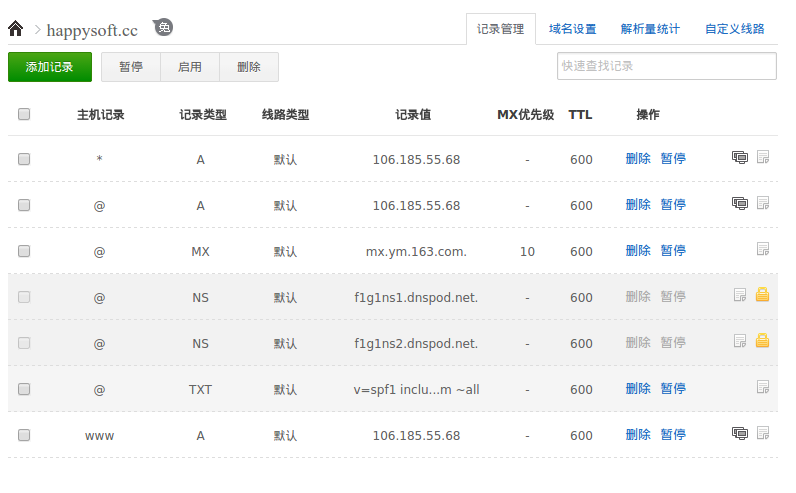Image resolution: width=796 pixels, height=493 pixels.
Task: Open the 解析量统计 tab
Action: click(650, 29)
